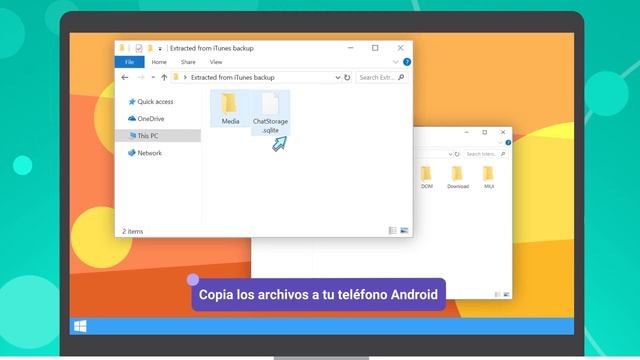Screen dimensions: 640x360
Task: Go forward with the right arrow
Action: (x=141, y=77)
